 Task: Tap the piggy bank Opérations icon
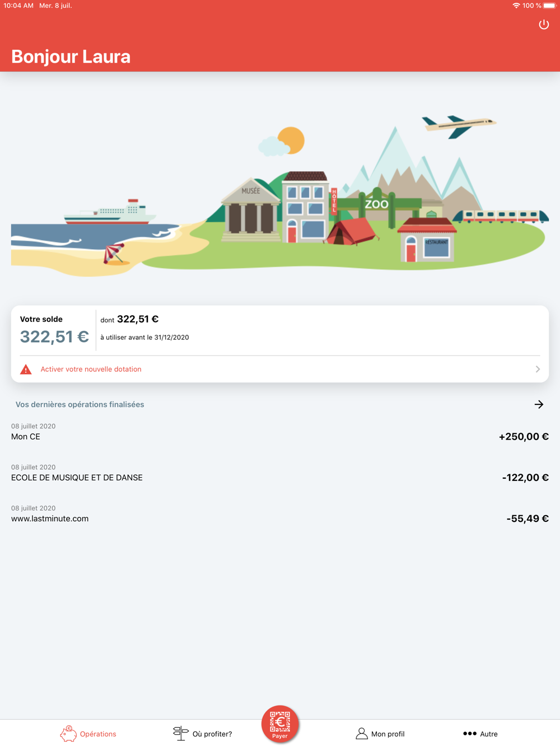tap(68, 734)
